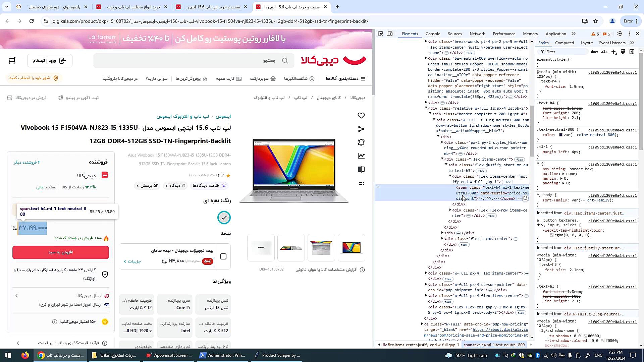The image size is (644, 362).
Task: Click the price alert bell icon
Action: point(361,142)
